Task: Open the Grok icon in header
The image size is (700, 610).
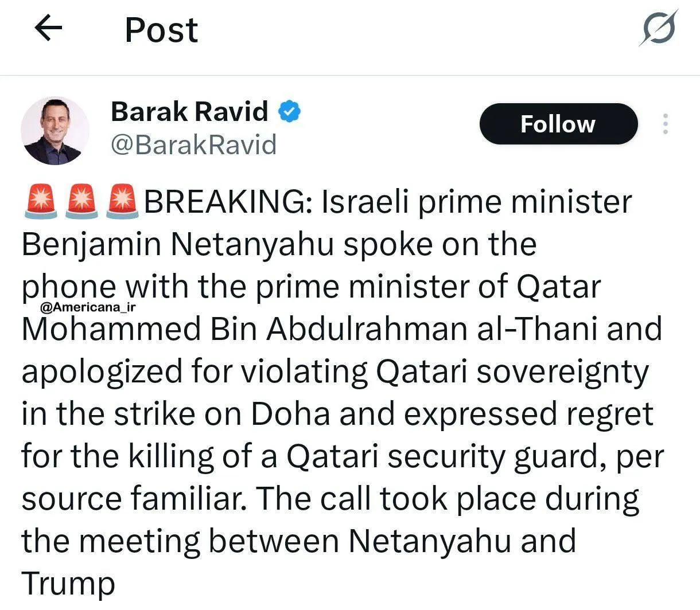Action: tap(659, 29)
